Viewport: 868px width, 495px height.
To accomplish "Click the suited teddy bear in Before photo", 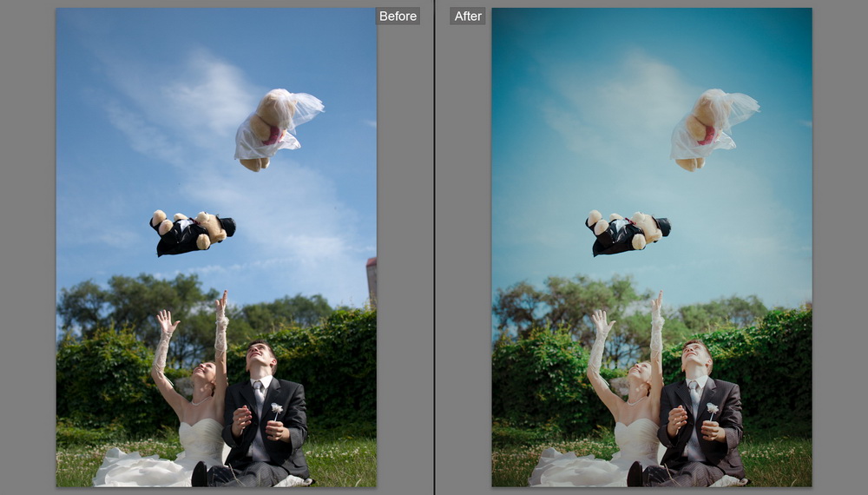I will [x=192, y=232].
